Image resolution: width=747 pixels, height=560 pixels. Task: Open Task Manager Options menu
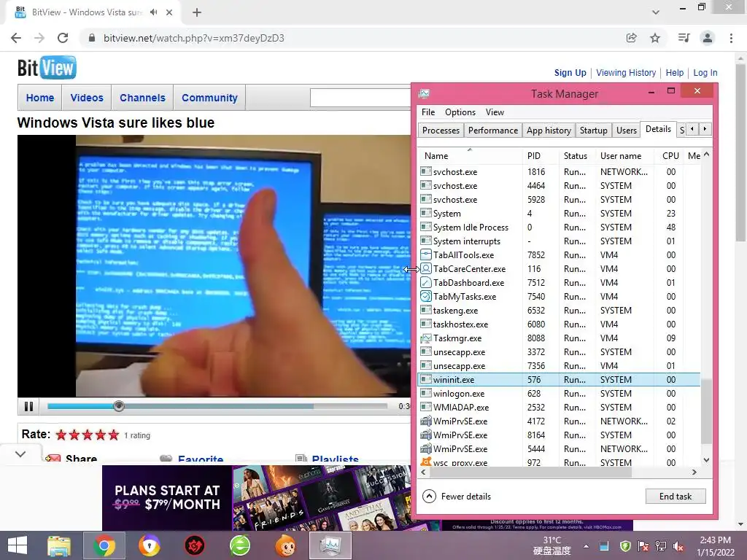[460, 112]
